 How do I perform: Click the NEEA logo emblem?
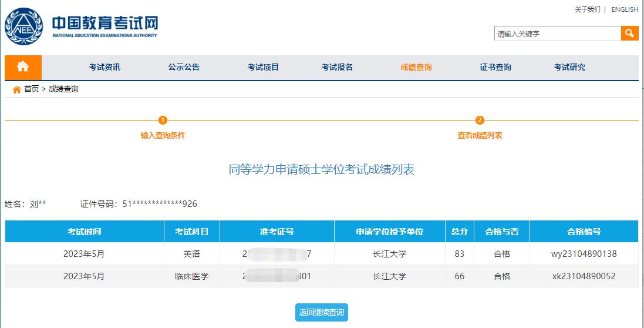[24, 26]
